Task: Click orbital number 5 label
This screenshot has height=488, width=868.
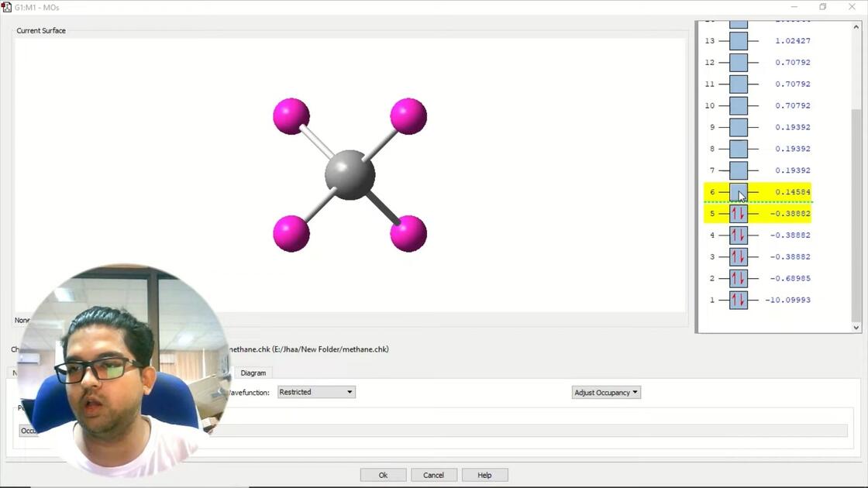Action: click(x=712, y=214)
